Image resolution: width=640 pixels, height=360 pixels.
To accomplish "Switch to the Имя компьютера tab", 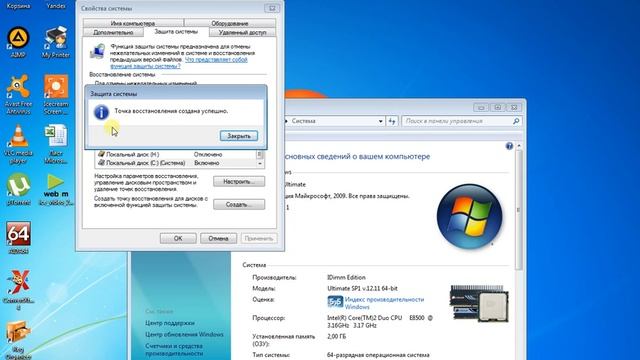I will (133, 23).
